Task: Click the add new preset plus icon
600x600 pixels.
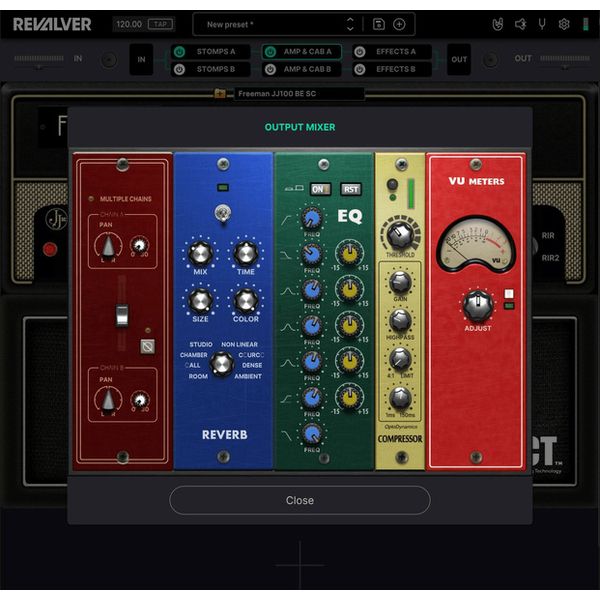Action: [399, 24]
